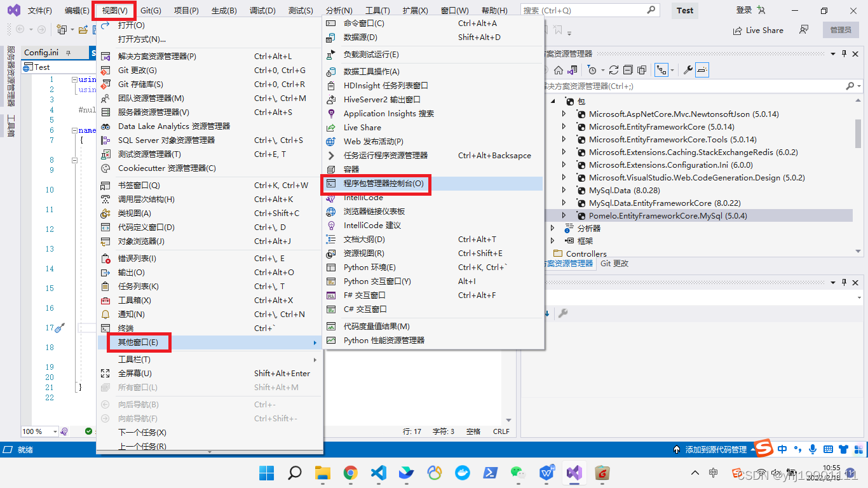The height and width of the screenshot is (488, 868).
Task: Click the wrench properties icon in solution explorer
Action: pos(688,70)
